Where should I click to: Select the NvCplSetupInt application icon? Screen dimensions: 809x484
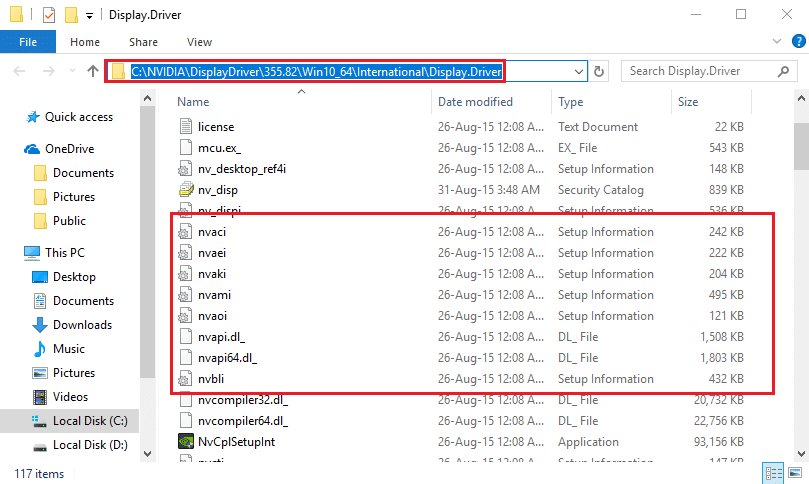pyautogui.click(x=186, y=442)
